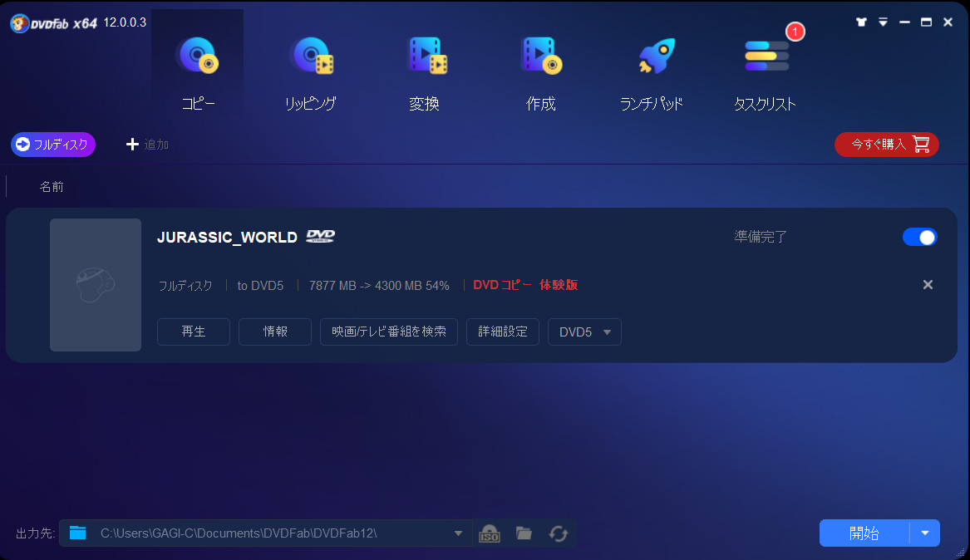Click the 7877 MB -> 4300 MB 54% text
The width and height of the screenshot is (970, 560).
[x=379, y=286]
